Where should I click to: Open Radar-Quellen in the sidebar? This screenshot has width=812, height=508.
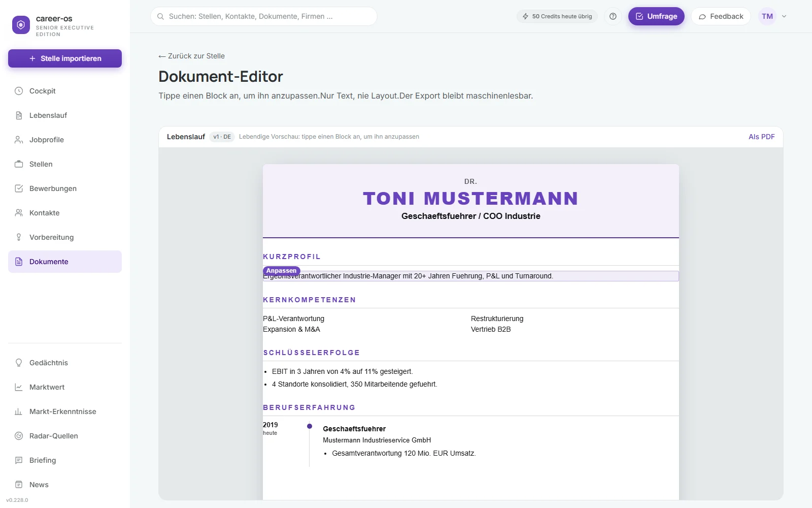[65, 436]
